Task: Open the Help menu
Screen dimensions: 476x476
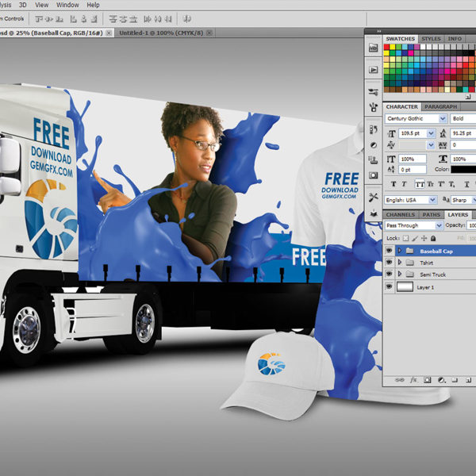Action: pyautogui.click(x=93, y=5)
